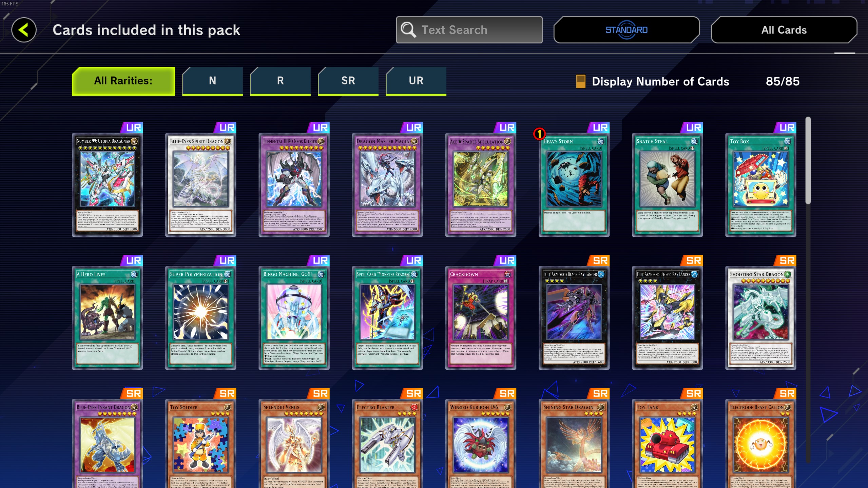Screen dimensions: 868x488
Task: Filter by R rarity
Action: click(280, 81)
